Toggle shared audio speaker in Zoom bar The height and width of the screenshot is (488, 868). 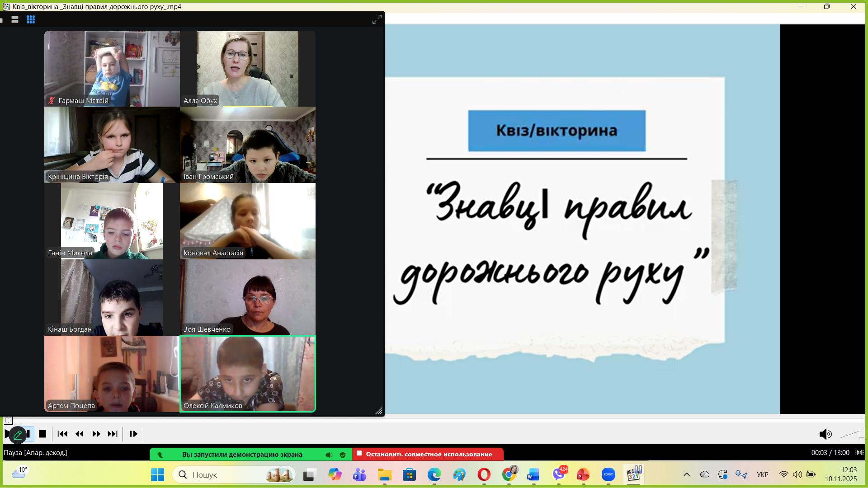[329, 455]
